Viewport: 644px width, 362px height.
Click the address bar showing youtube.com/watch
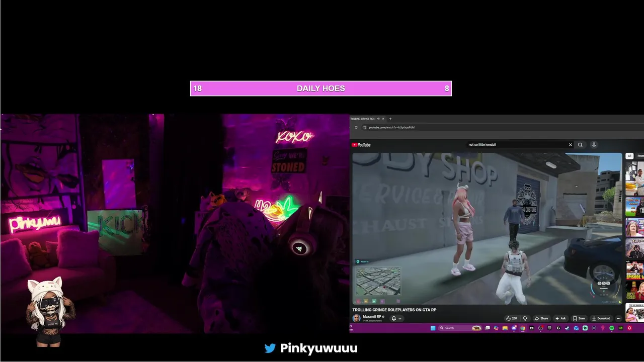[x=503, y=127]
